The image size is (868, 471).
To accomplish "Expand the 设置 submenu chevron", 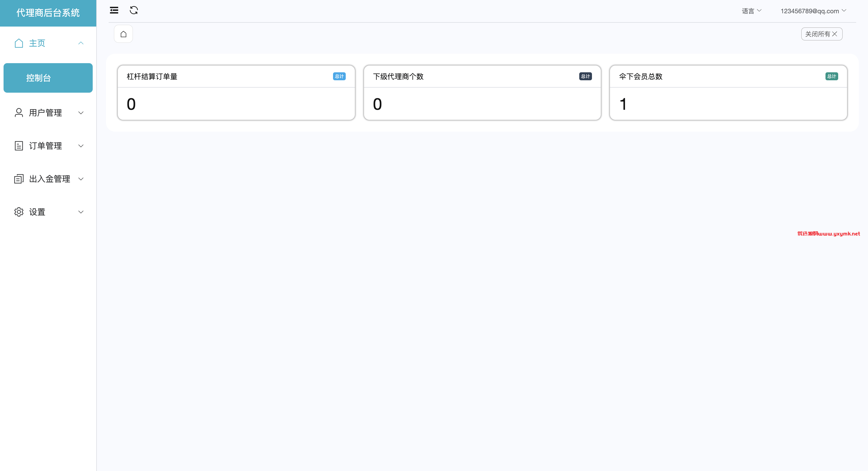I will click(81, 212).
